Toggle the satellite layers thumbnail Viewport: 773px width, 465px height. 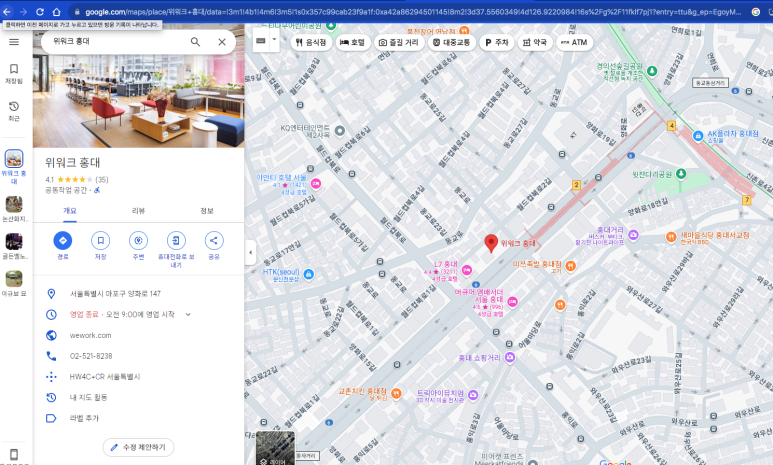click(x=275, y=449)
